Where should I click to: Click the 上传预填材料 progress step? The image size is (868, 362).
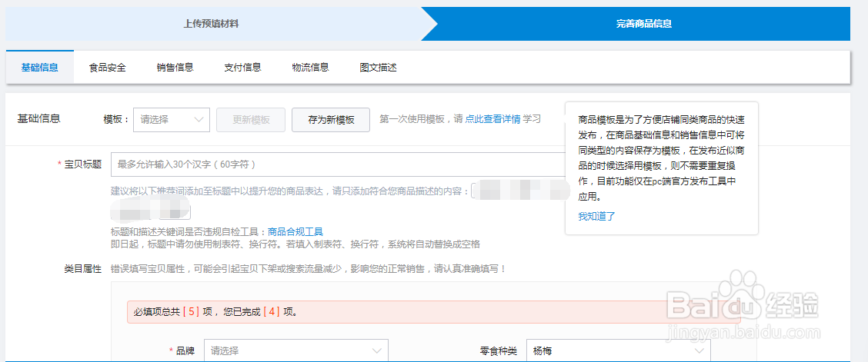pos(212,24)
